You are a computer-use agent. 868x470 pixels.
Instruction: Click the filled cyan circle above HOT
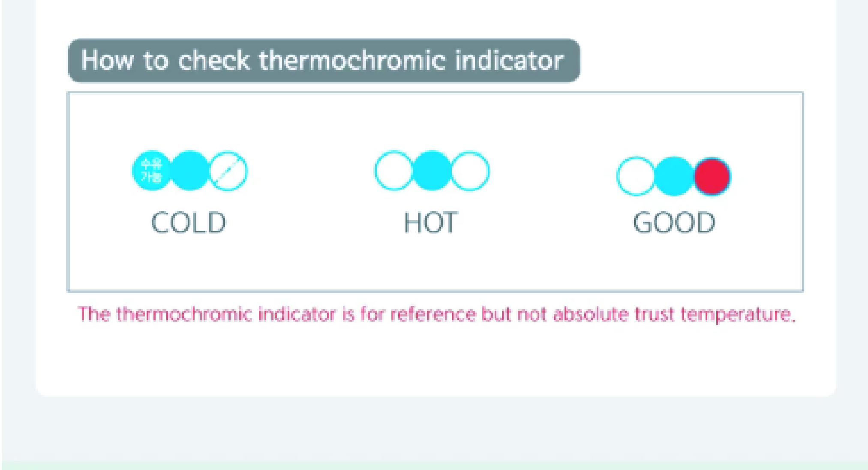point(432,171)
